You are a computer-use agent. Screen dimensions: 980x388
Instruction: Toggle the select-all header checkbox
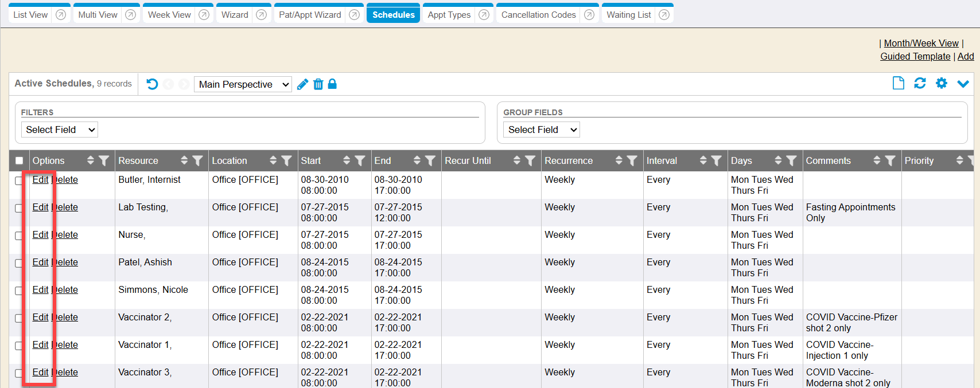20,161
